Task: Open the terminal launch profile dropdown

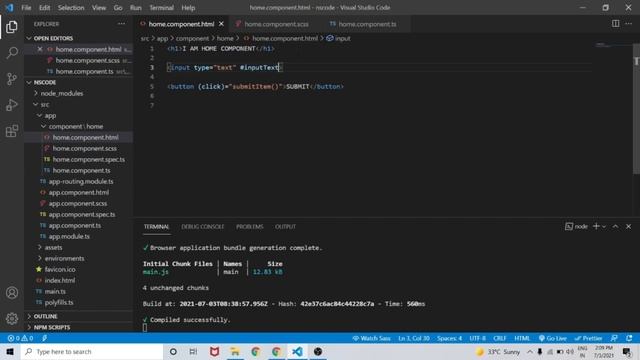Action: tap(604, 227)
